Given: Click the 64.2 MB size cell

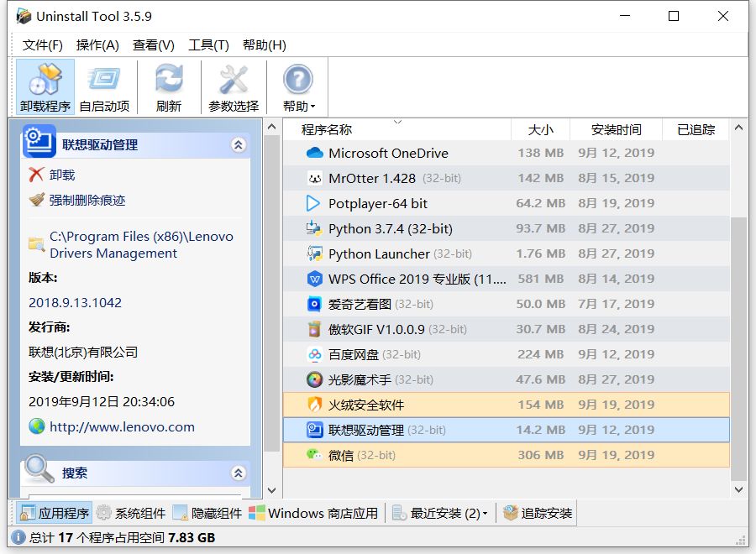Looking at the screenshot, I should 540,203.
